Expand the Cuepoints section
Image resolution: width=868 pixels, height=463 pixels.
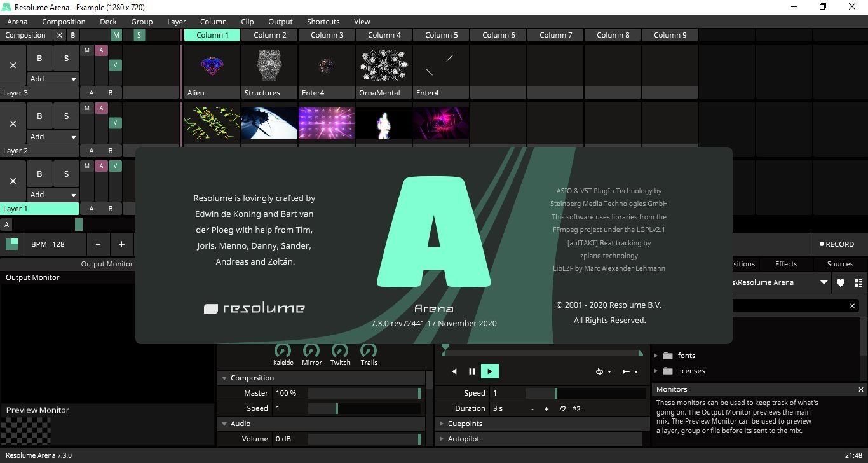(x=442, y=424)
